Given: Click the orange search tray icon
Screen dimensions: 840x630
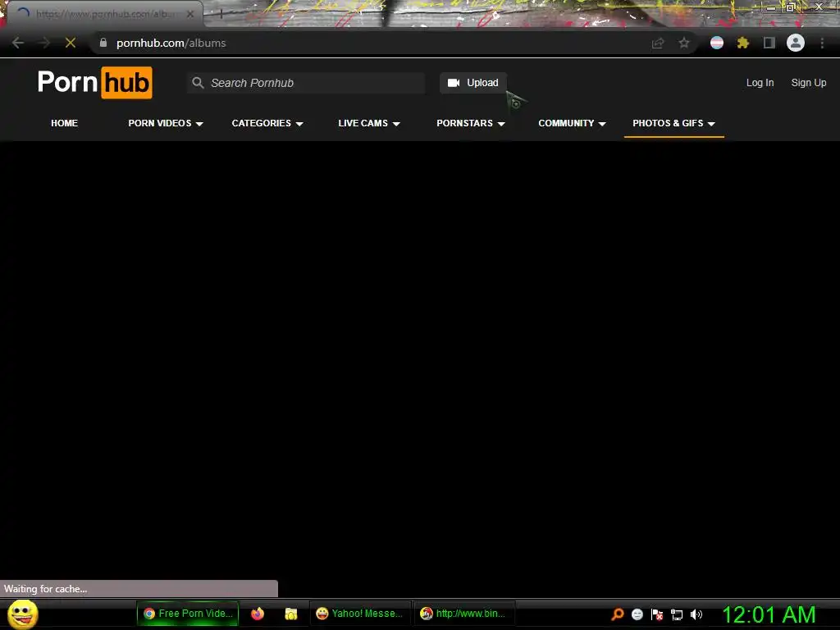Looking at the screenshot, I should (x=617, y=614).
